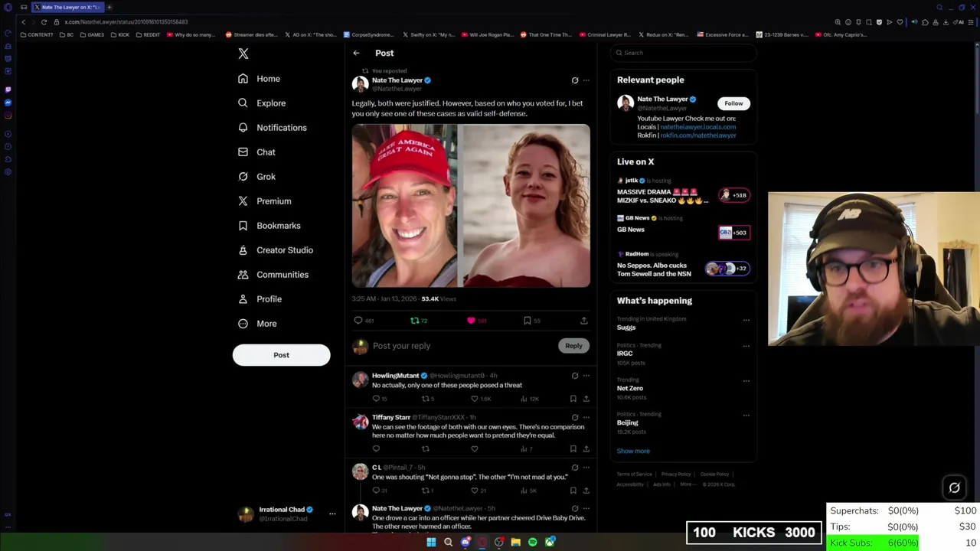Open the GB News live broadcast
This screenshot has height=551, width=980.
(684, 227)
